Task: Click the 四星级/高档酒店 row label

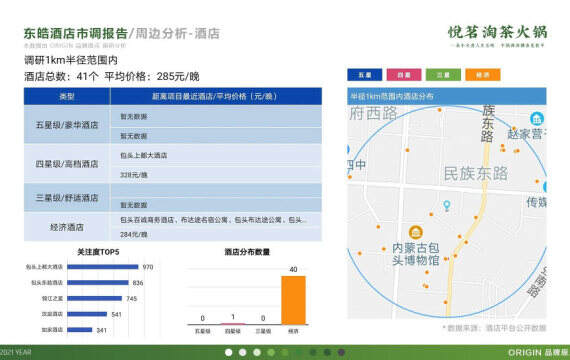Action: click(x=67, y=164)
